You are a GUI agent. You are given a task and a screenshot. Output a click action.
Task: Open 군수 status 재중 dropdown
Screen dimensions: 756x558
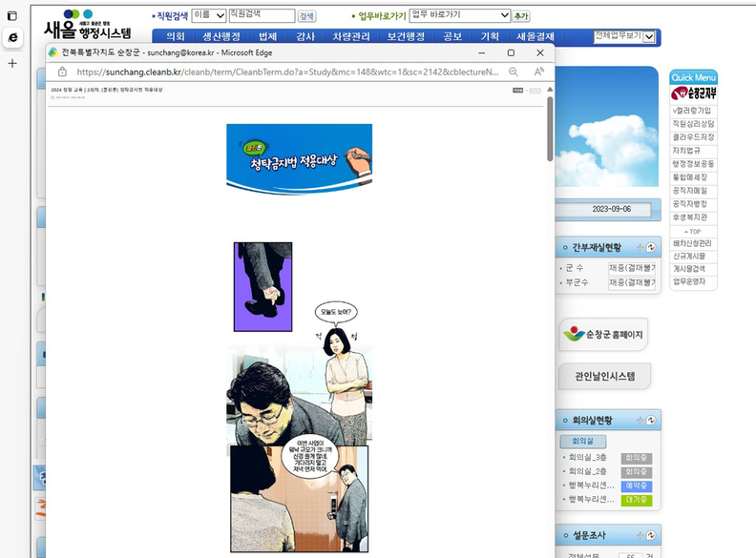632,268
